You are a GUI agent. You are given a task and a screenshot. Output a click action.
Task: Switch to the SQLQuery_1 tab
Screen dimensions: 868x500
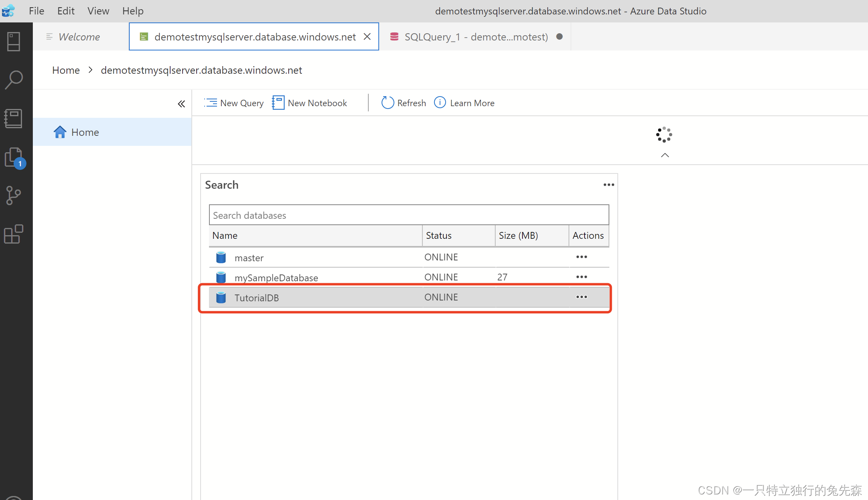(x=475, y=37)
